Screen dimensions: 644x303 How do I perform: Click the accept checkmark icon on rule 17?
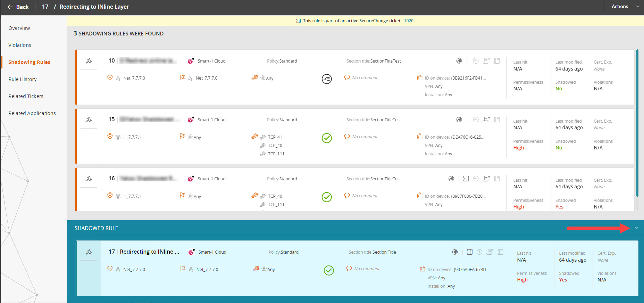(329, 270)
